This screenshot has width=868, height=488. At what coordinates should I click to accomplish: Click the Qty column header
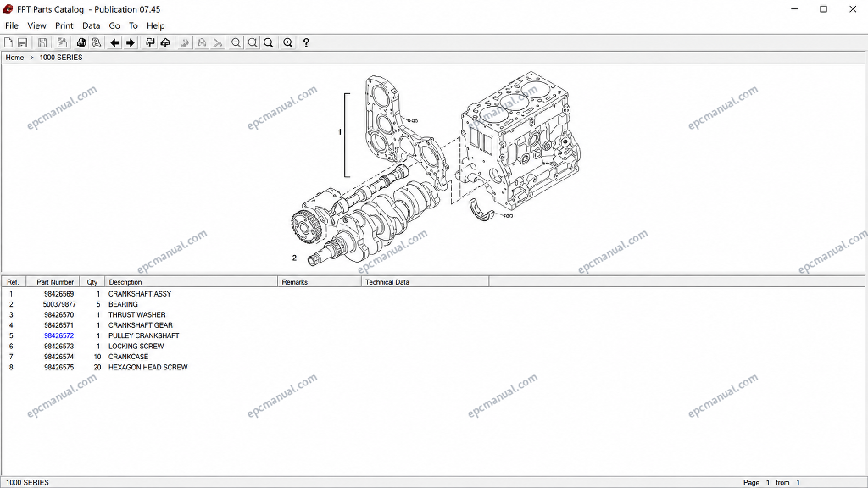coord(92,282)
